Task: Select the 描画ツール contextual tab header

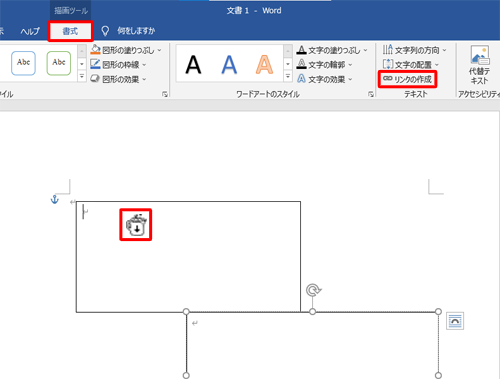Action: coord(71,11)
